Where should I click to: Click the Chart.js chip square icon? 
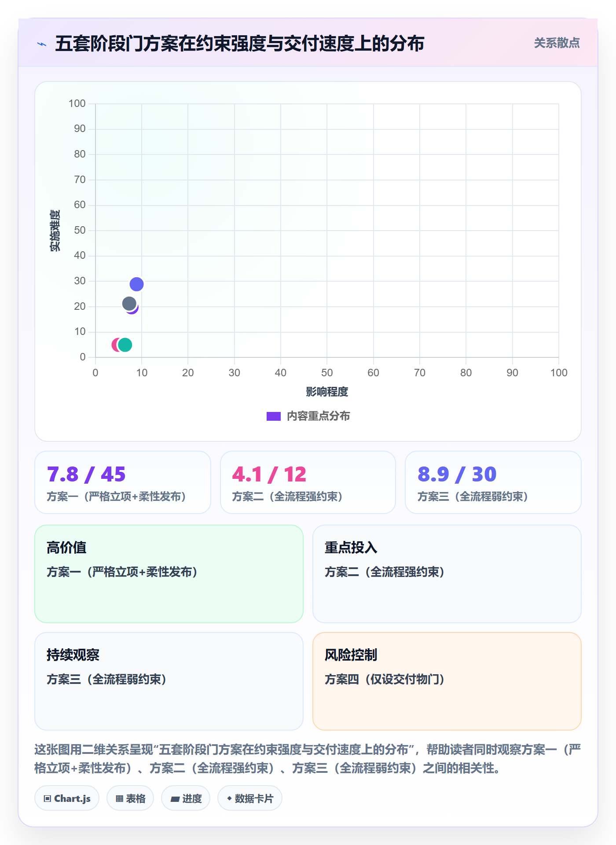coord(48,799)
